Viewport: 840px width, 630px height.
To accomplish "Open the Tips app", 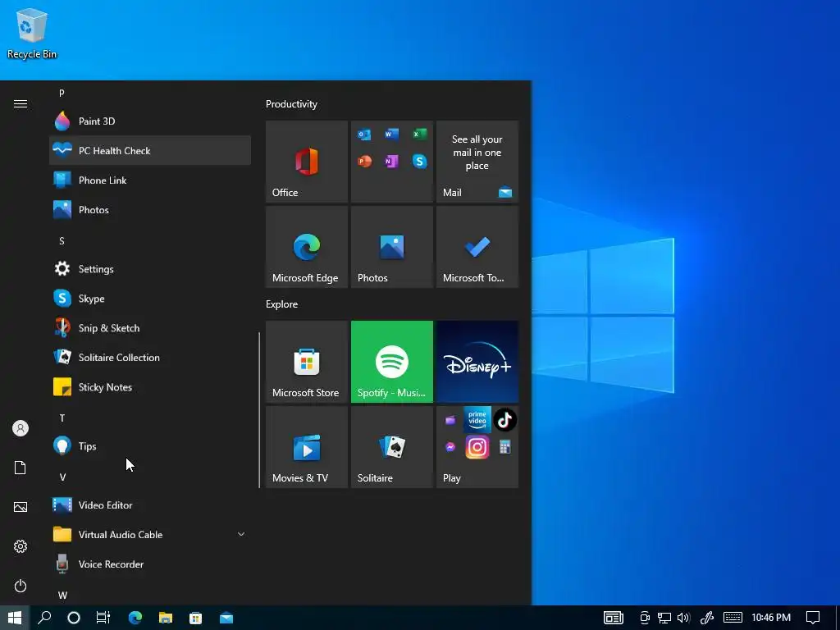I will pos(150,445).
